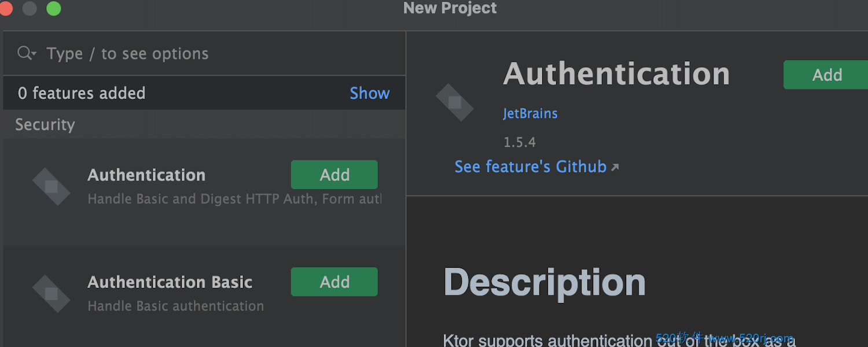Image resolution: width=868 pixels, height=347 pixels.
Task: Click the large Authentication icon in details pane
Action: 455,102
